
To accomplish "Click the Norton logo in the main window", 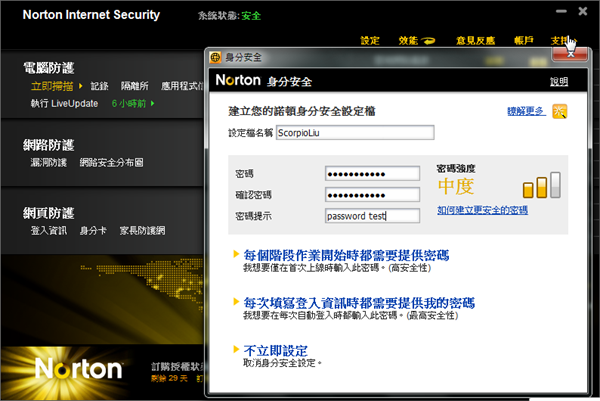I will pyautogui.click(x=78, y=369).
